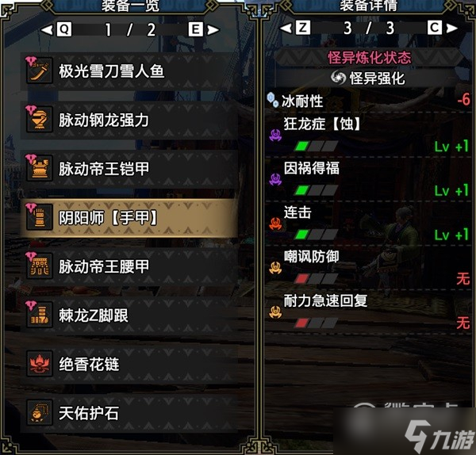This screenshot has width=476, height=455.
Task: Select the 装备详情 panel title tab
Action: 369,6
